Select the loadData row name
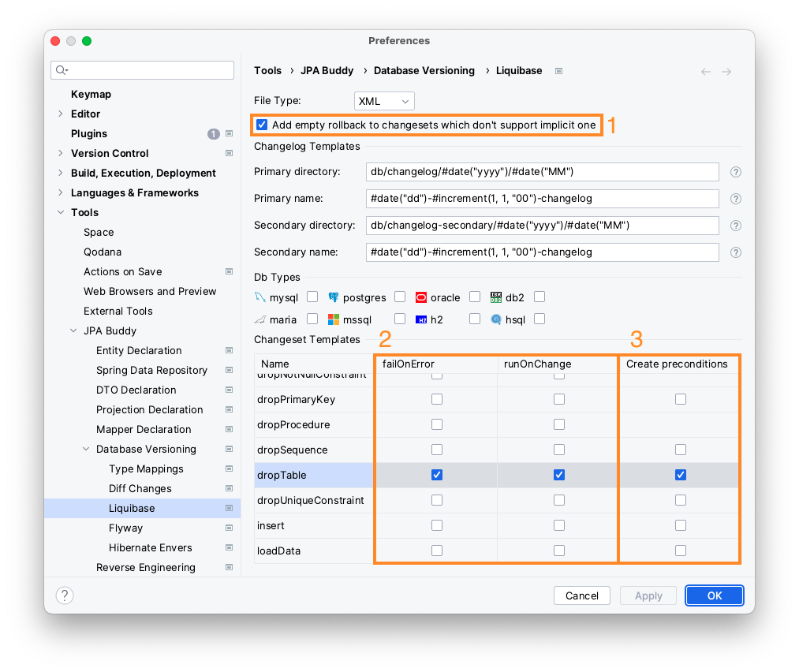Image resolution: width=799 pixels, height=672 pixels. pyautogui.click(x=278, y=551)
